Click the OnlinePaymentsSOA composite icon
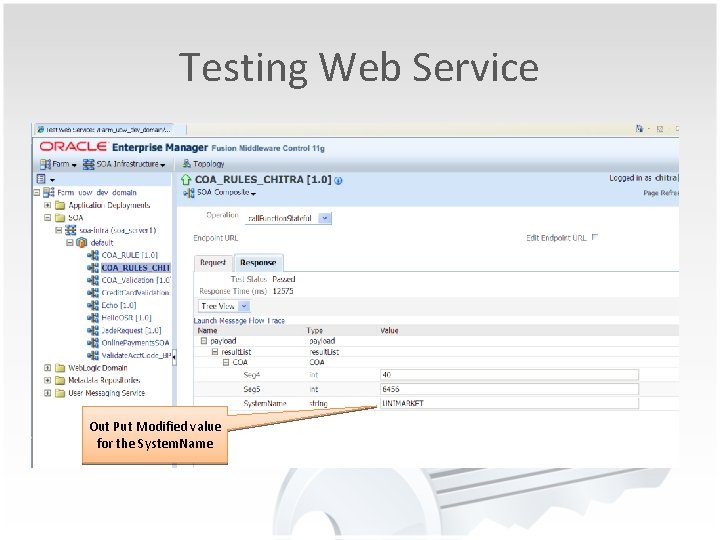 click(93, 343)
